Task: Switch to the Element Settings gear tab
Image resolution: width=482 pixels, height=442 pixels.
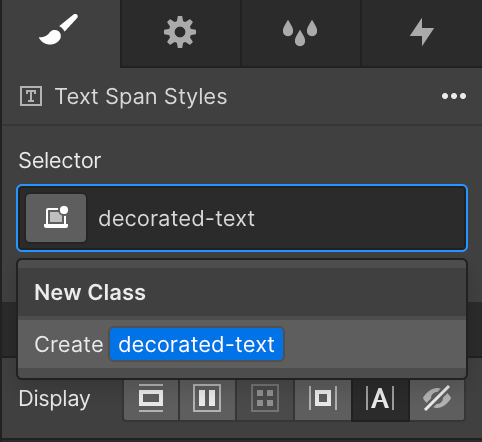Action: click(180, 32)
